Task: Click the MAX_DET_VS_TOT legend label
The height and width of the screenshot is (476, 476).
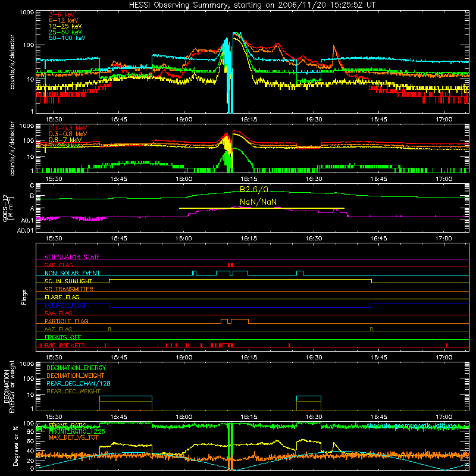Action: point(74,437)
